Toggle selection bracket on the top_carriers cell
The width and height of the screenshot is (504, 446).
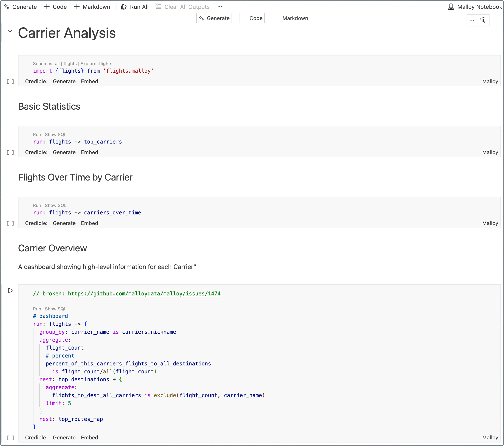click(10, 153)
